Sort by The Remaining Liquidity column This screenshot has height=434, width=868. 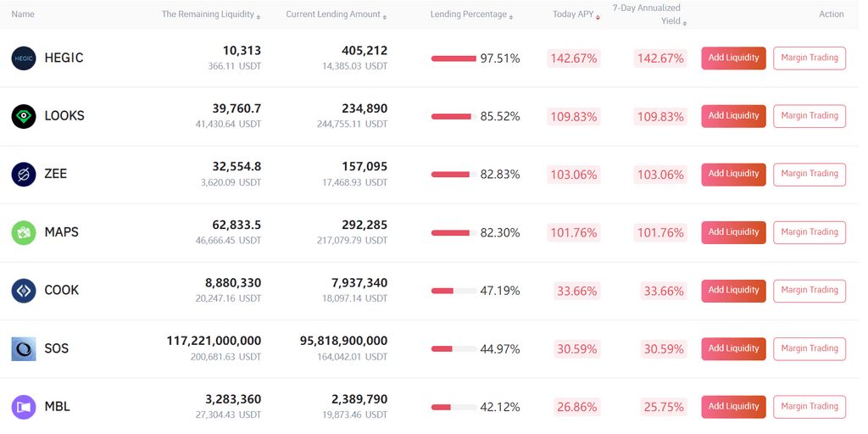[x=211, y=14]
